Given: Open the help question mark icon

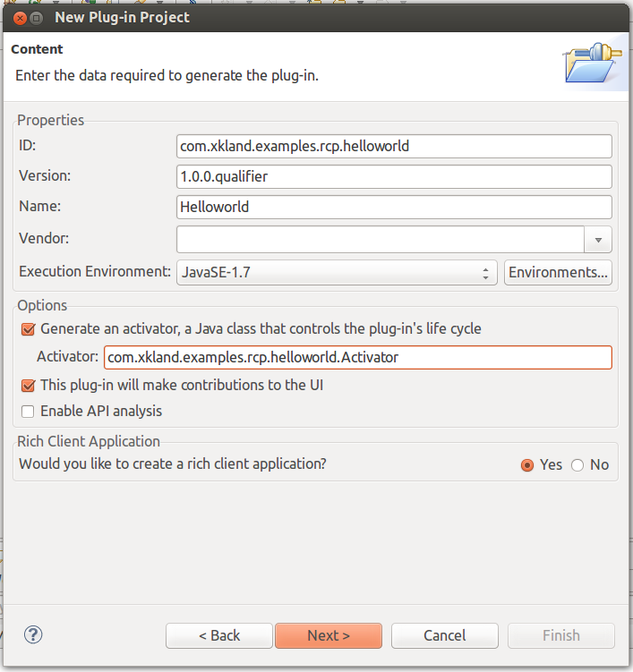Looking at the screenshot, I should click(33, 634).
